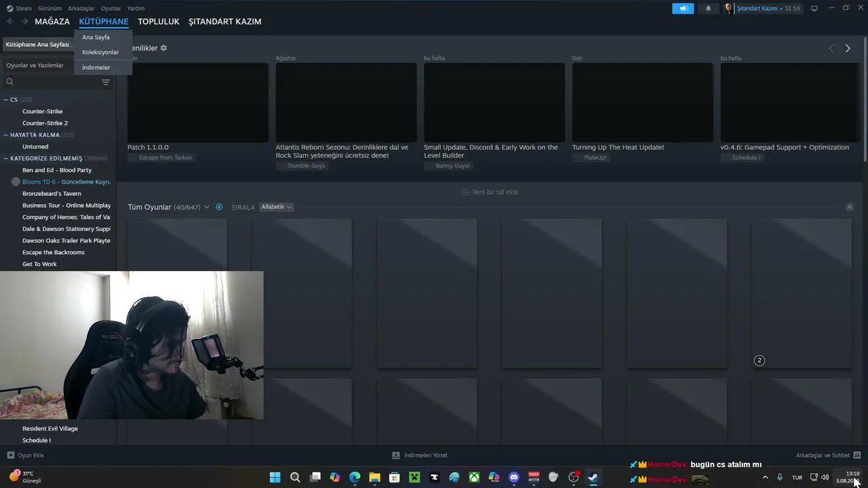Click the Steam icon in the taskbar
The height and width of the screenshot is (488, 868).
coord(593,477)
